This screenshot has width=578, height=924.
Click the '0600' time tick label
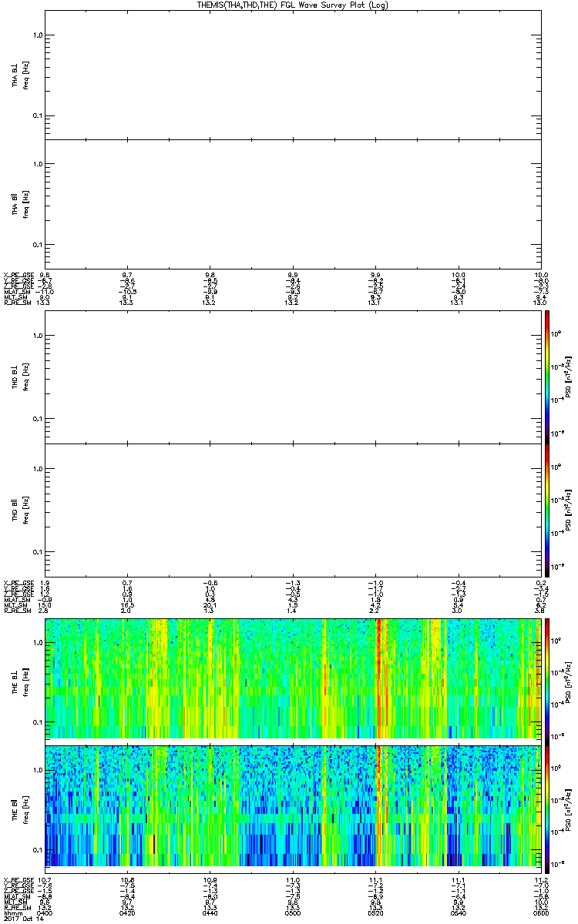[x=540, y=913]
